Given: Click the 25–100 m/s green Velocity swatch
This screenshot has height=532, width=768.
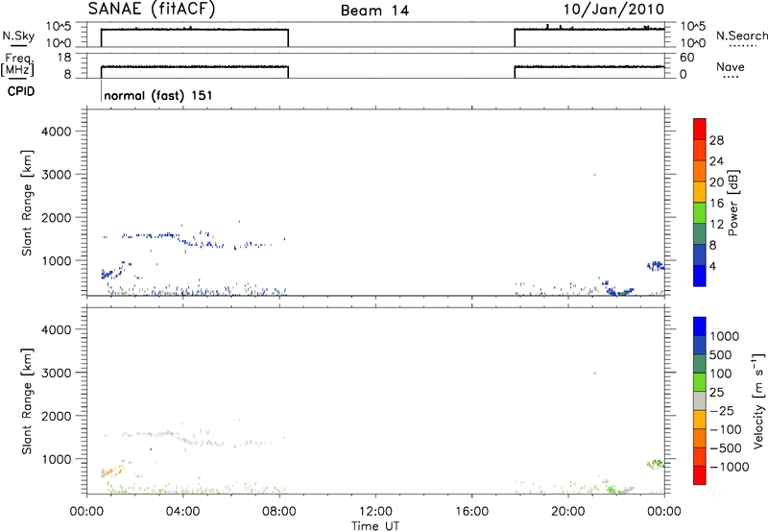Looking at the screenshot, I should pyautogui.click(x=700, y=382).
